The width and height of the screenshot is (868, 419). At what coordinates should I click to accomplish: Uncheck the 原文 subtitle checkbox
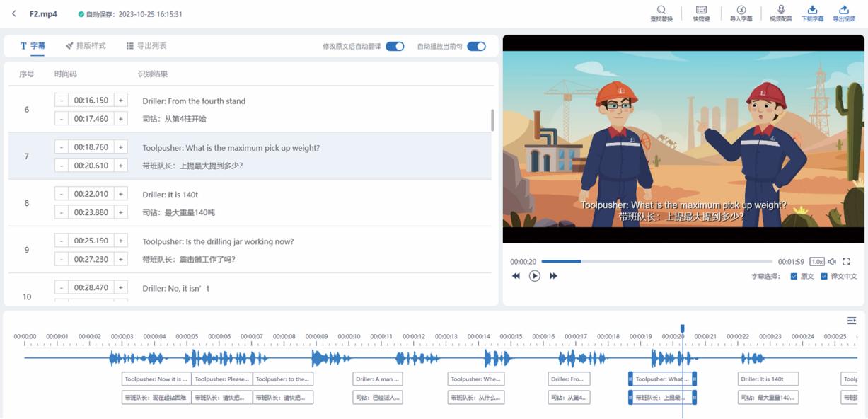tap(794, 277)
